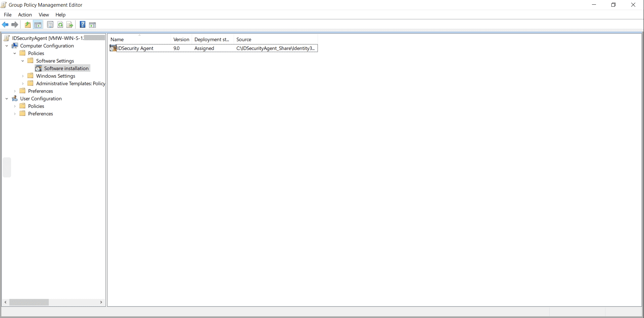Expand the Windows Settings folder
The height and width of the screenshot is (318, 644).
tap(23, 76)
